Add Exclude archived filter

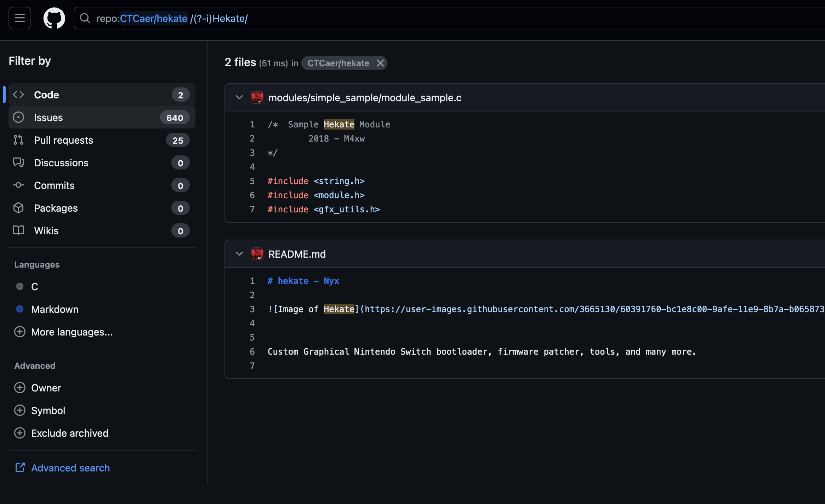[102, 433]
